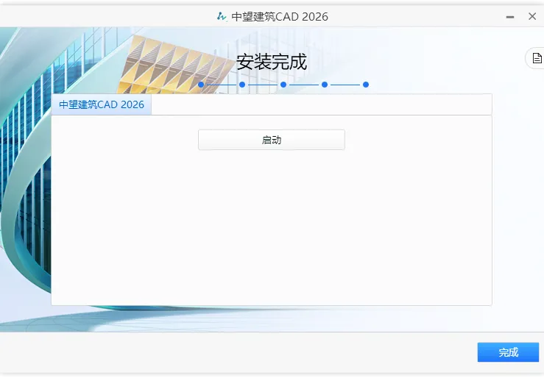Open the document icon at right edge
Screen dimensions: 544x392
click(537, 58)
